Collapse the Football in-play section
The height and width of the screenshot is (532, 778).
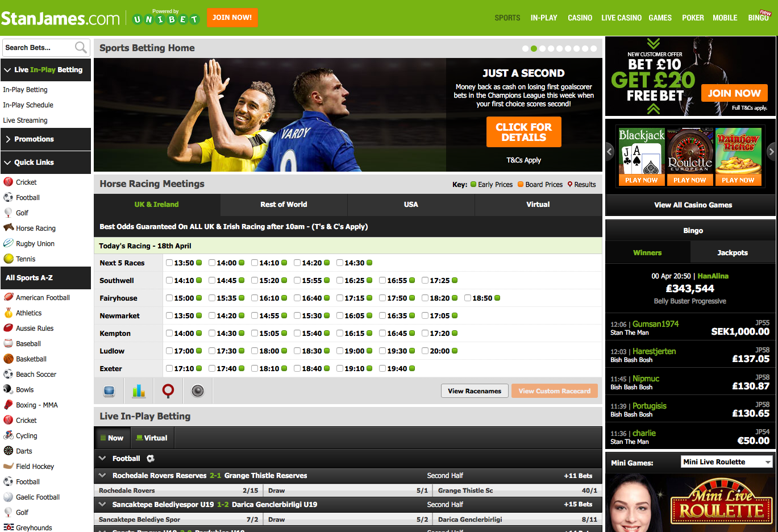pos(102,458)
